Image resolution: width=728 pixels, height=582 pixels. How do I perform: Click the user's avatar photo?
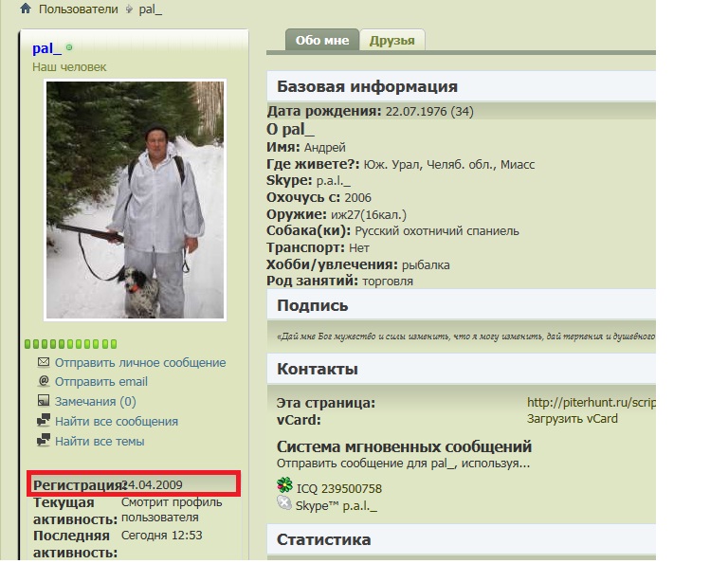coord(135,199)
